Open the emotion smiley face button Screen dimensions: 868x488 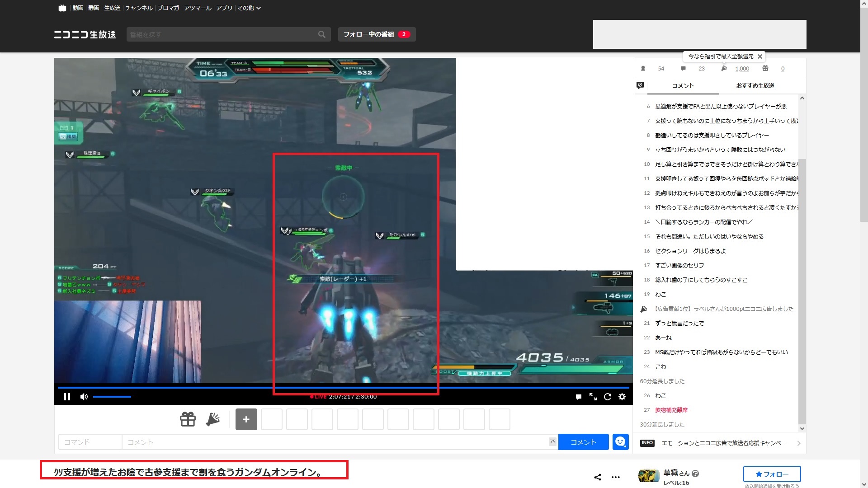[x=620, y=442]
